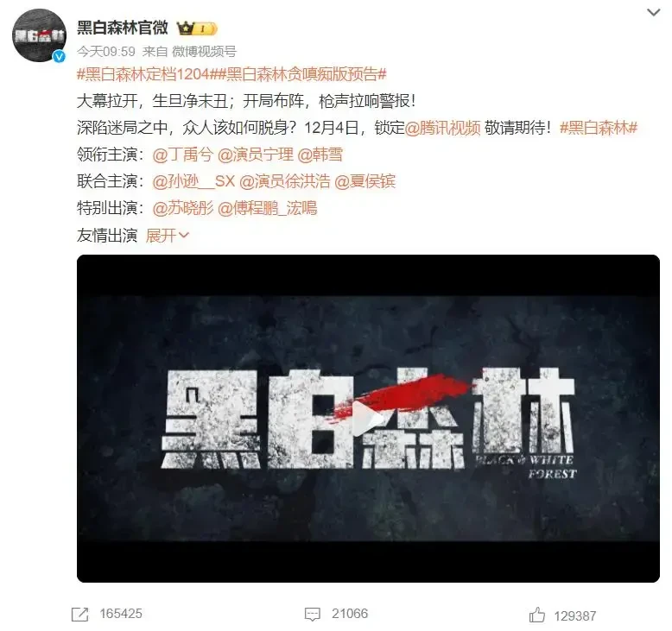Open the @苏晓彤 profile mention
The width and height of the screenshot is (672, 631).
tap(182, 209)
